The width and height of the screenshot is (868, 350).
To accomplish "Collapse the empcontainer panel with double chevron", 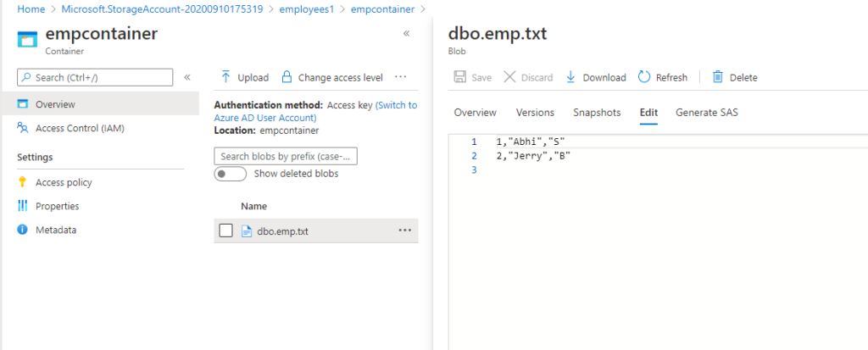I will (406, 33).
